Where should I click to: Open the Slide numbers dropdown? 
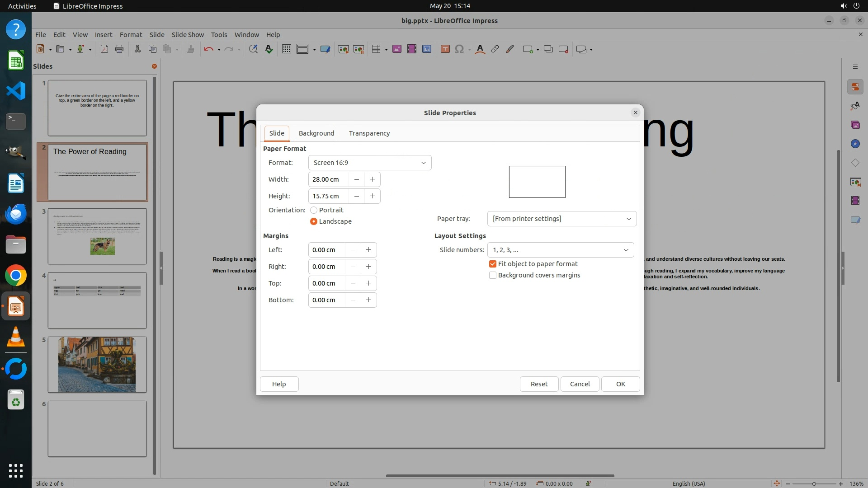[560, 250]
